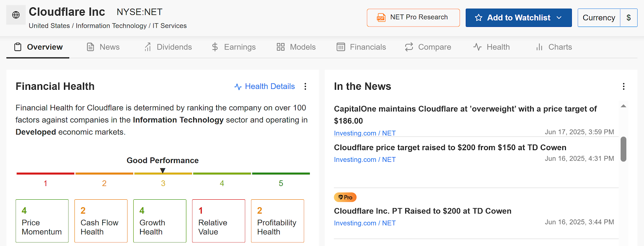Click the Investing.com / NET source dated Jun 17

coord(365,133)
